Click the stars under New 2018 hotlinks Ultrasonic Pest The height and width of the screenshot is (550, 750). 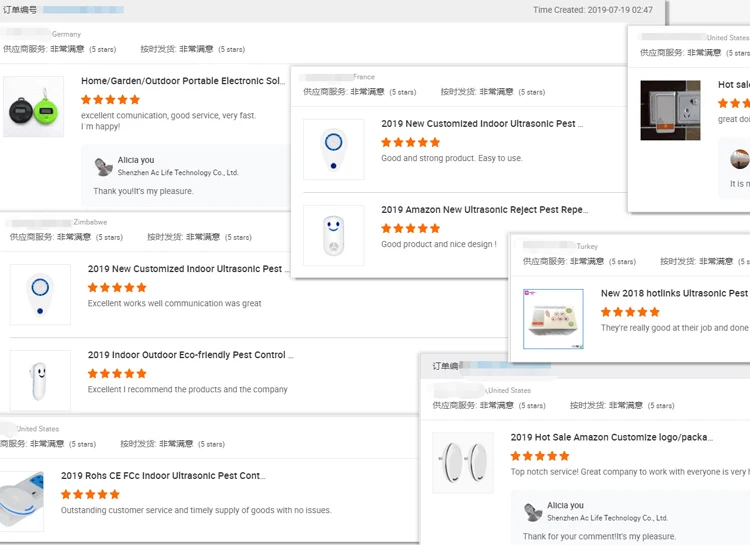(630, 312)
